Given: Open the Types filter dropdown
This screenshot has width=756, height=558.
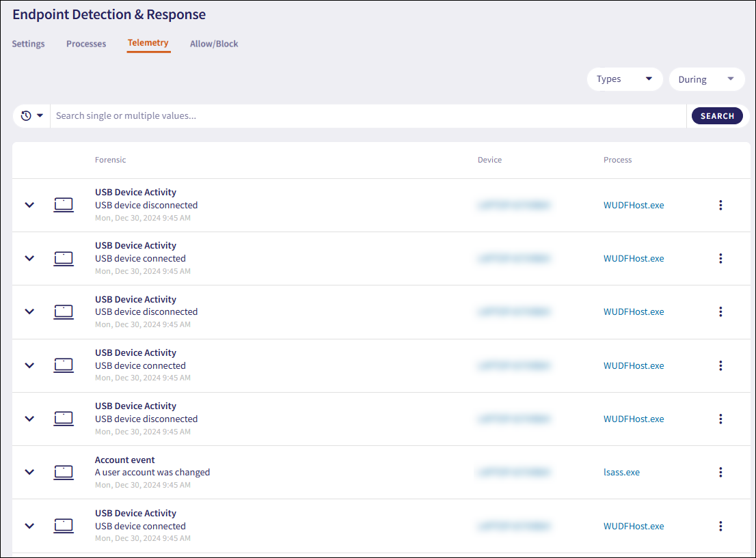Looking at the screenshot, I should click(x=625, y=79).
